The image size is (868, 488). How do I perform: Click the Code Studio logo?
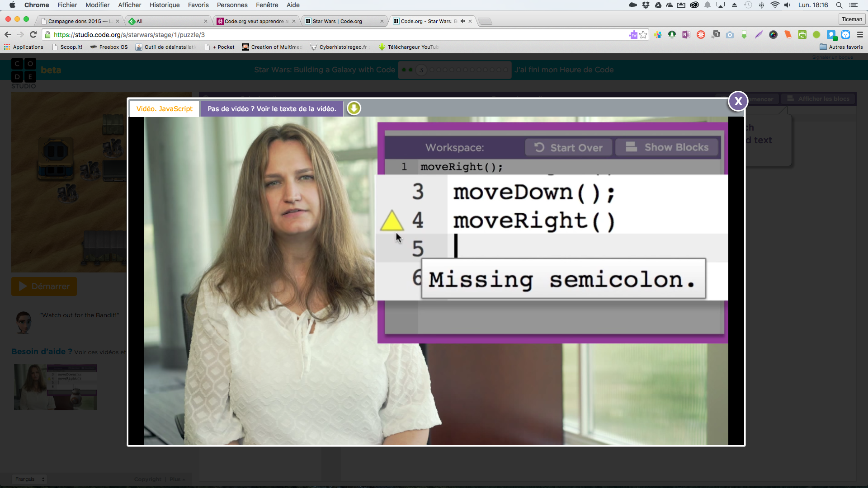coord(24,74)
